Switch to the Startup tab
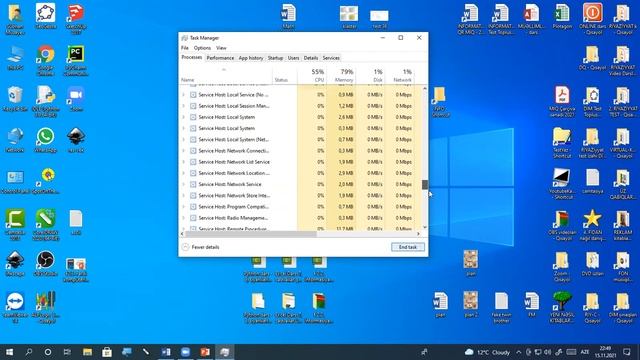This screenshot has width=640, height=360. tap(275, 58)
